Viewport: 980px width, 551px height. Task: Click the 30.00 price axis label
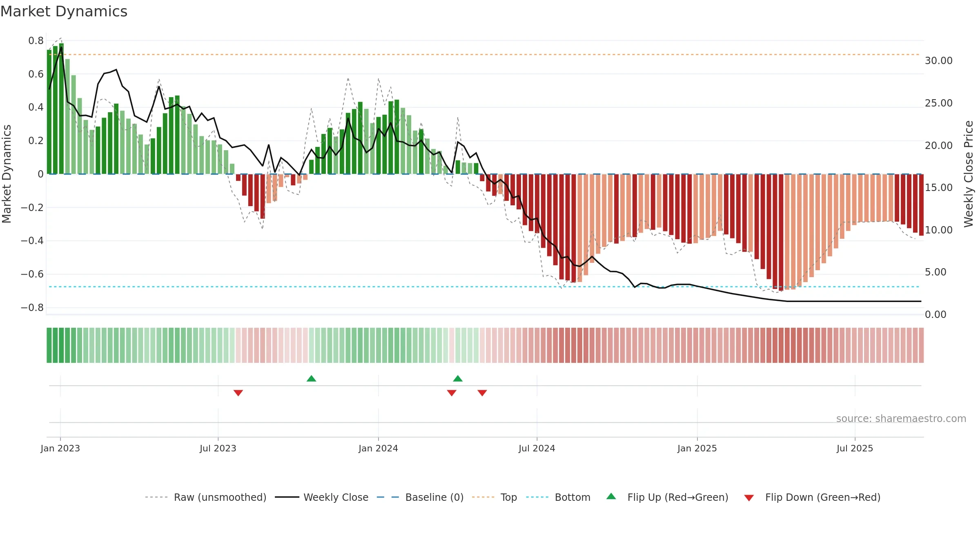(x=939, y=61)
